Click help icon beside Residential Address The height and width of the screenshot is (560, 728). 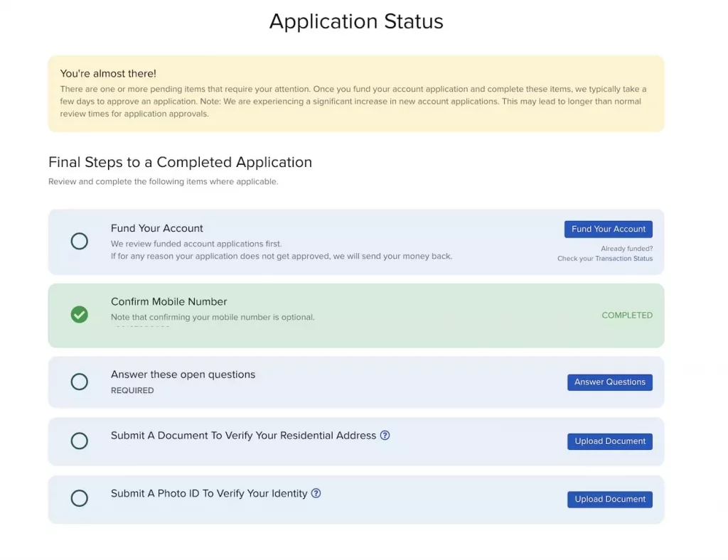385,436
